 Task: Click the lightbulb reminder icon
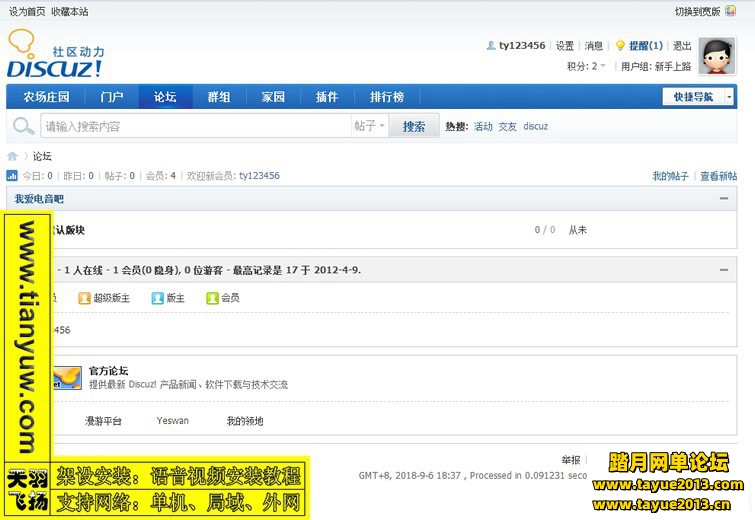click(620, 46)
